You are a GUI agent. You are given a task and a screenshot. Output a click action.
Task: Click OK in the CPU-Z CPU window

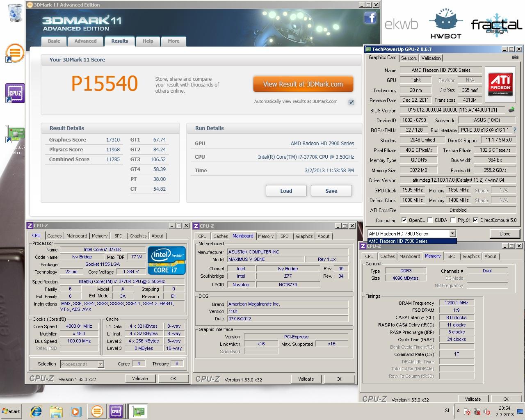pos(173,379)
